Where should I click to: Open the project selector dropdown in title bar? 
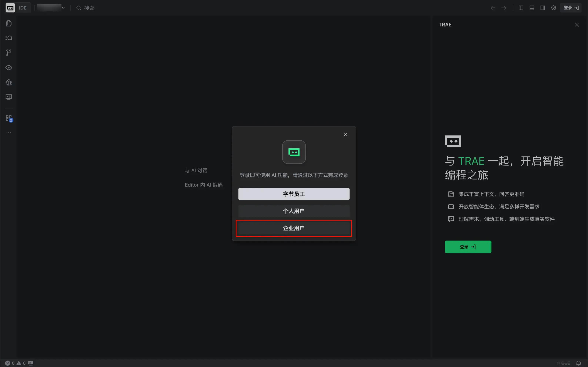51,8
